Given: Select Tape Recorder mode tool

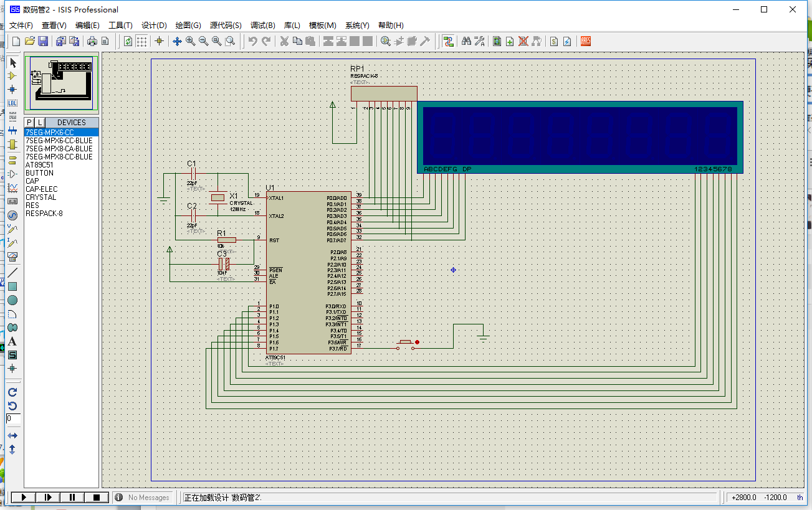Looking at the screenshot, I should click(12, 201).
